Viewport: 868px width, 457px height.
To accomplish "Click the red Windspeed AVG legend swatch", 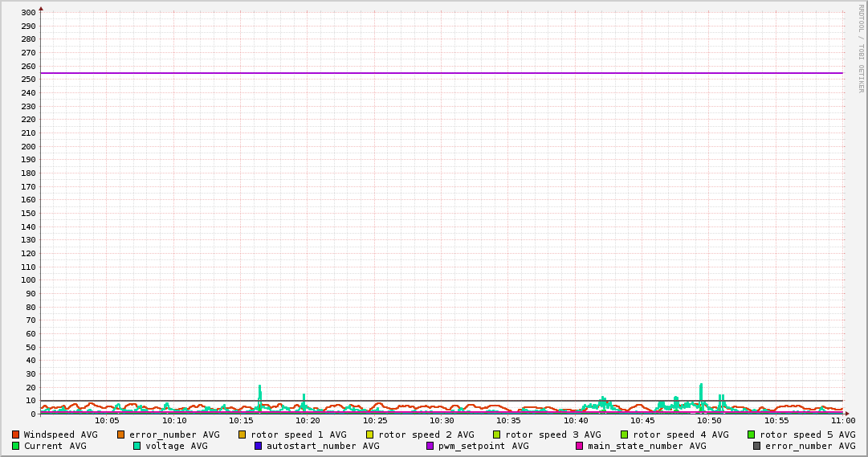I will coord(15,435).
